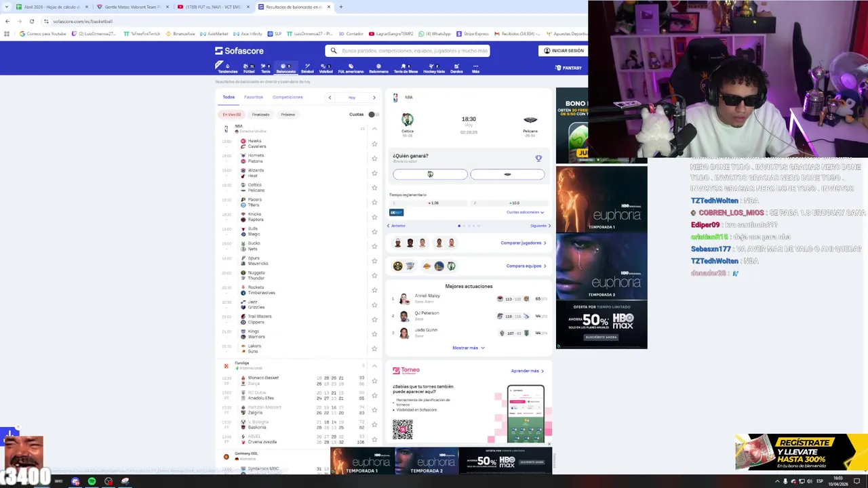
Task: Go to the next day arrow
Action: [374, 98]
